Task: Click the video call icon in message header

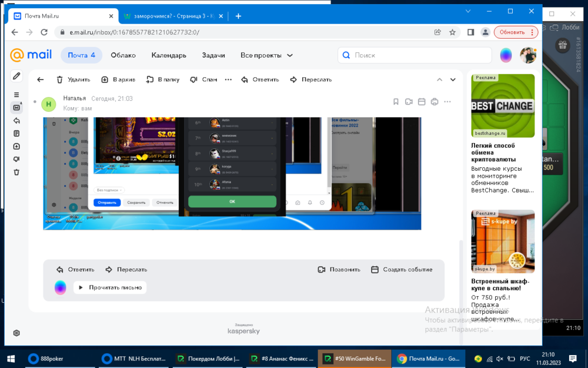Action: pos(409,102)
